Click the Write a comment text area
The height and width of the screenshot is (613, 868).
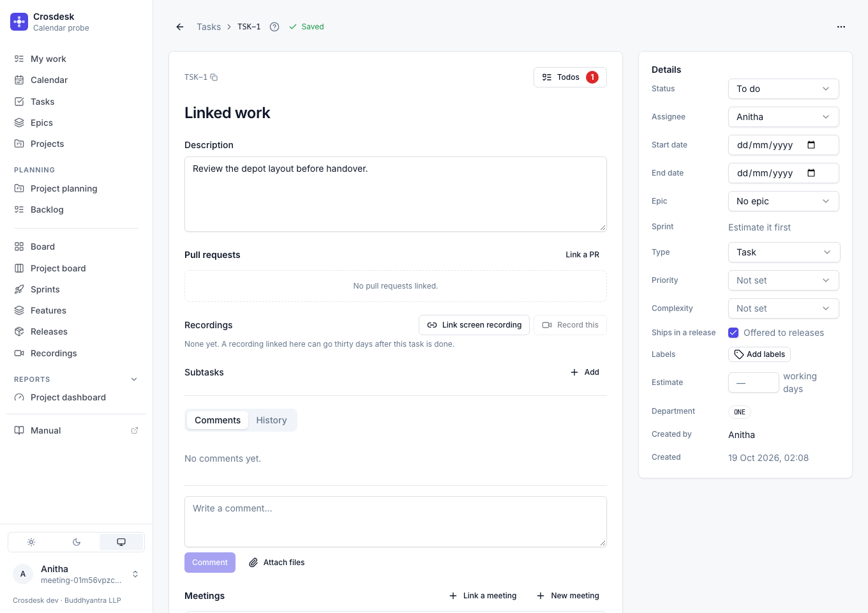(x=396, y=522)
